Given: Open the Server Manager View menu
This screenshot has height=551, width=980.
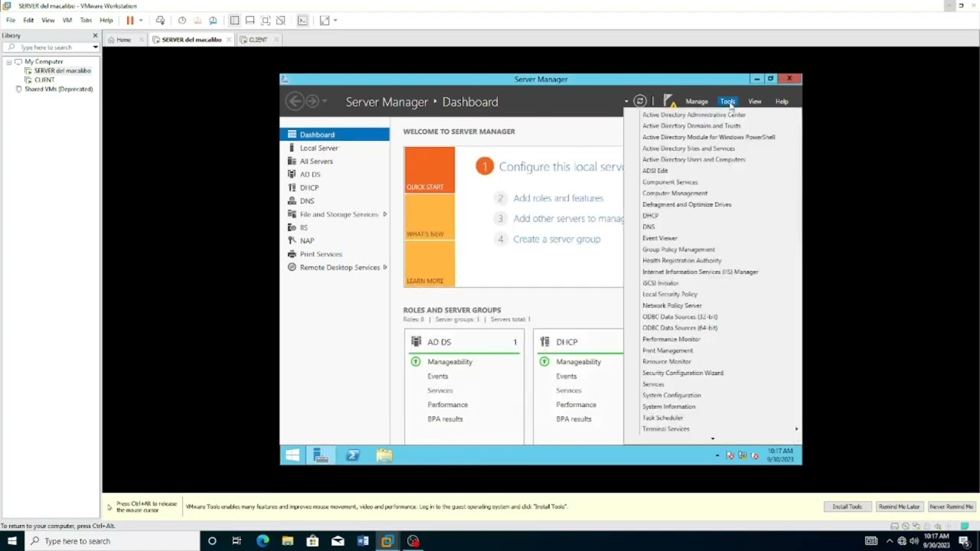Looking at the screenshot, I should coord(755,101).
